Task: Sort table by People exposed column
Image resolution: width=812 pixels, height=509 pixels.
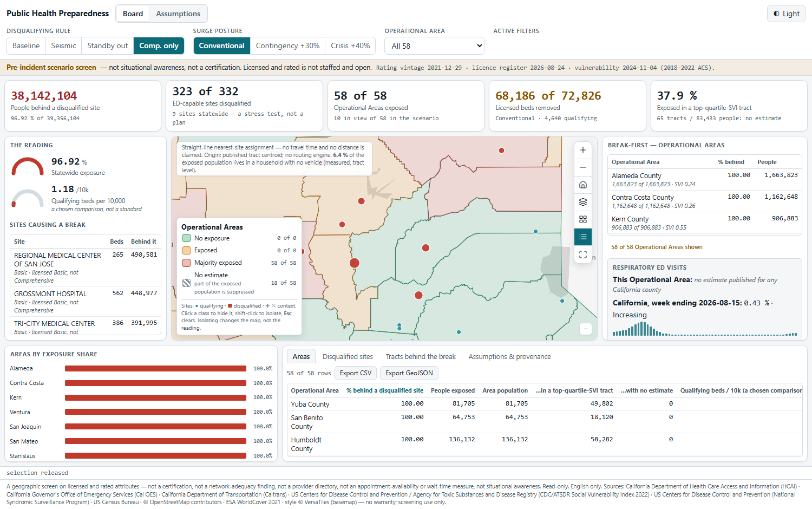Action: [453, 390]
